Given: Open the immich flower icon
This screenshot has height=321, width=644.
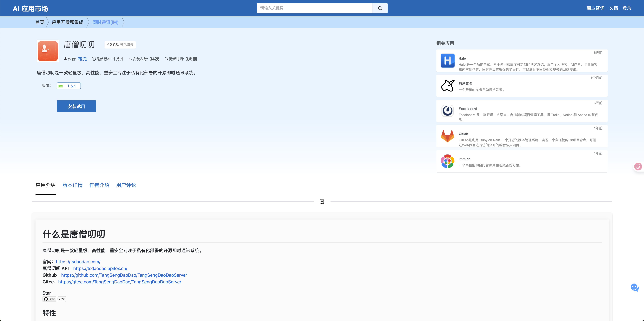Looking at the screenshot, I should 447,161.
